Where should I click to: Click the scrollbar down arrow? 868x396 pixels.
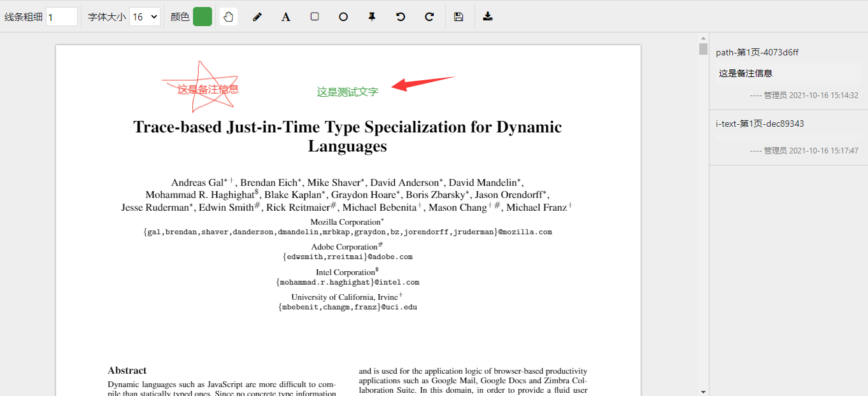[703, 391]
